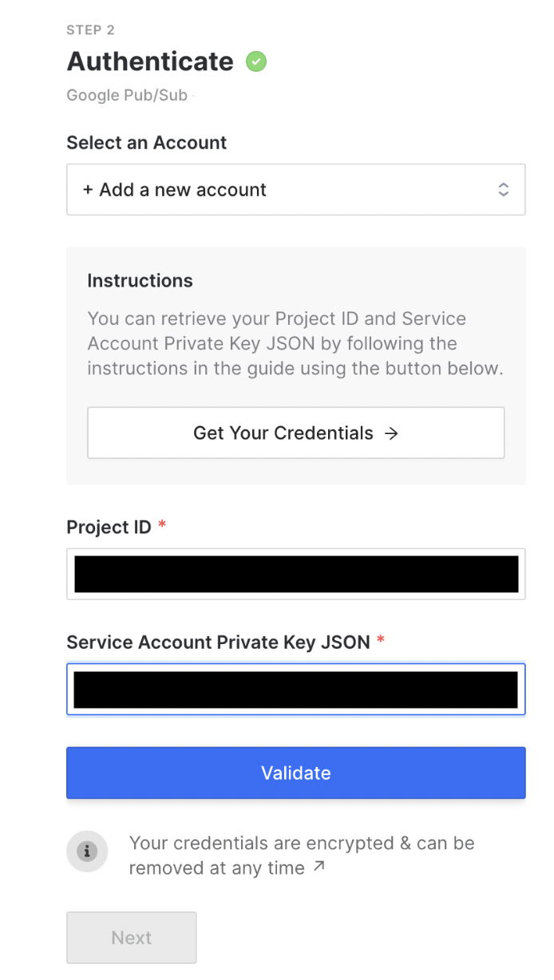Image resolution: width=554 pixels, height=980 pixels.
Task: Open the 'Add a new account' dropdown
Action: [295, 190]
